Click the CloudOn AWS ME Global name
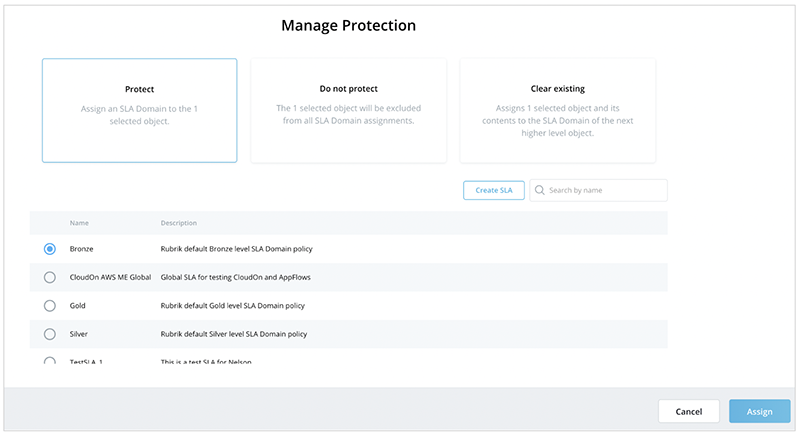This screenshot has width=800, height=436. coord(110,277)
